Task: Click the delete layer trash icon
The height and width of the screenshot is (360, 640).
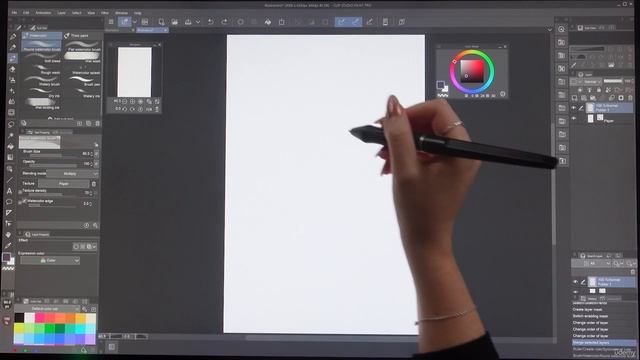Action: (x=630, y=98)
